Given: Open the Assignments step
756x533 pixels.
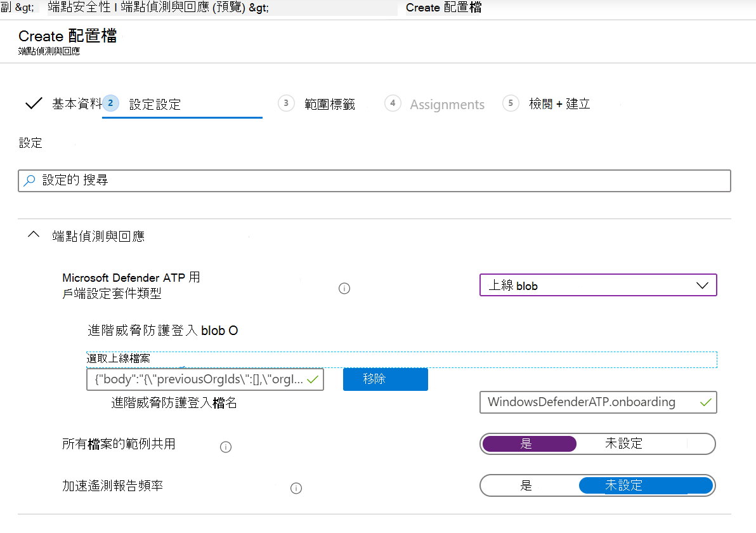Looking at the screenshot, I should (447, 105).
